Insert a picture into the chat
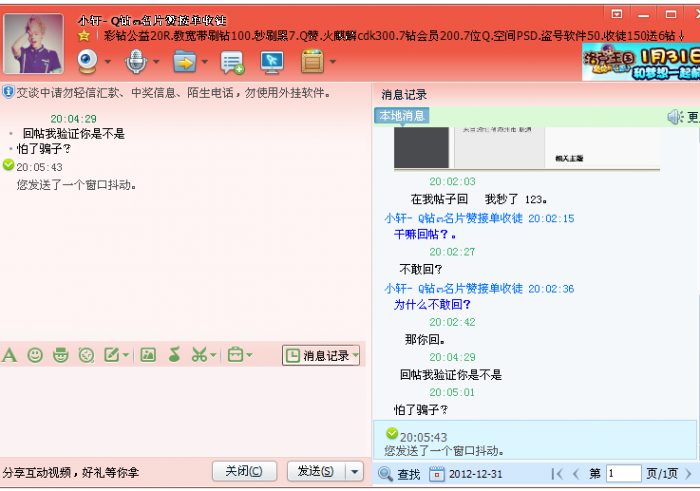 [x=148, y=355]
